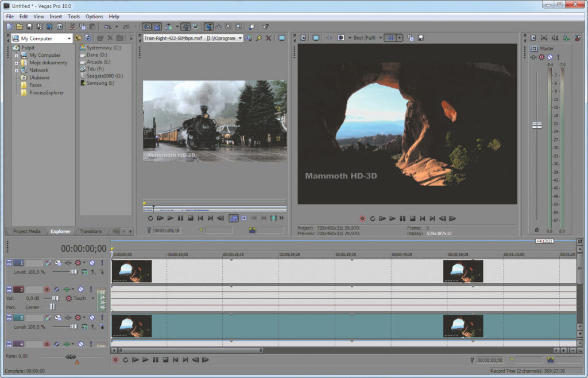Click Refresh icon in the Explorer toolbar

tap(88, 38)
